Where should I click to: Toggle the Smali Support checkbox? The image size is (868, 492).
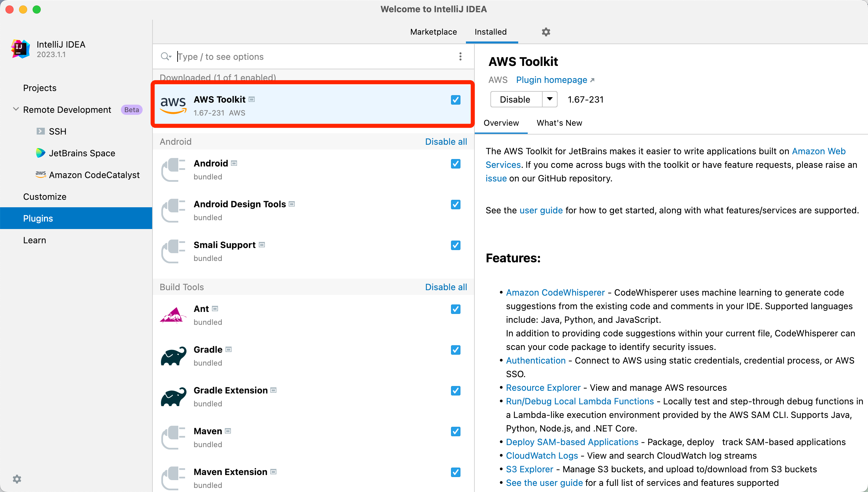(456, 245)
